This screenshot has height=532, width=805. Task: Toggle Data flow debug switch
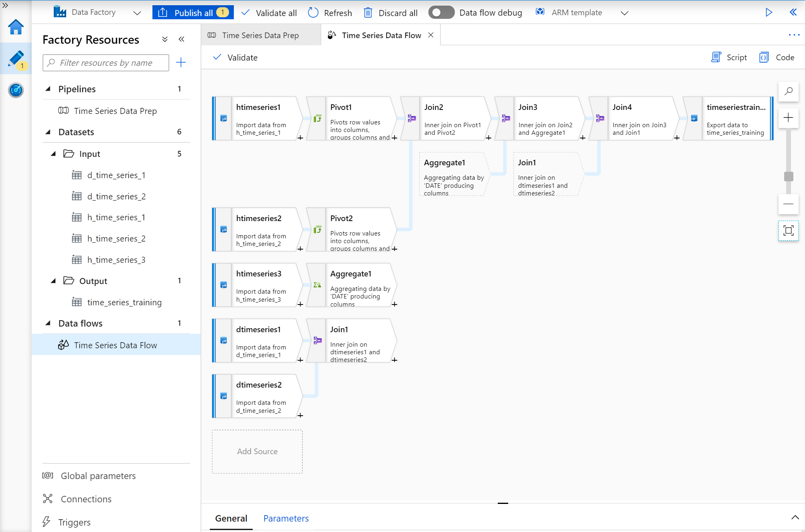pyautogui.click(x=440, y=11)
